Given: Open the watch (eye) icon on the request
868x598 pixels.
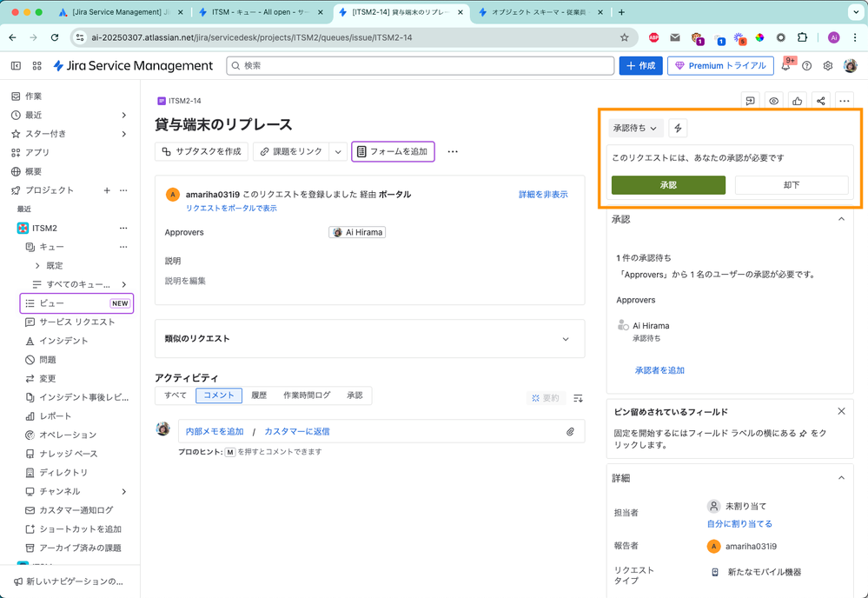Looking at the screenshot, I should pyautogui.click(x=773, y=100).
